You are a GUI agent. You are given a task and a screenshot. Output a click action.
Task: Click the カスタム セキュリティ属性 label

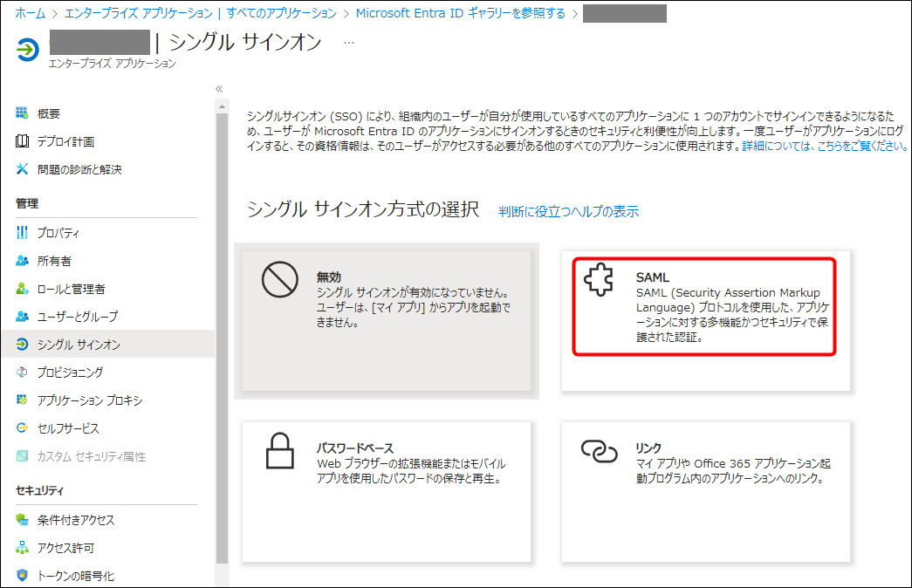[92, 456]
